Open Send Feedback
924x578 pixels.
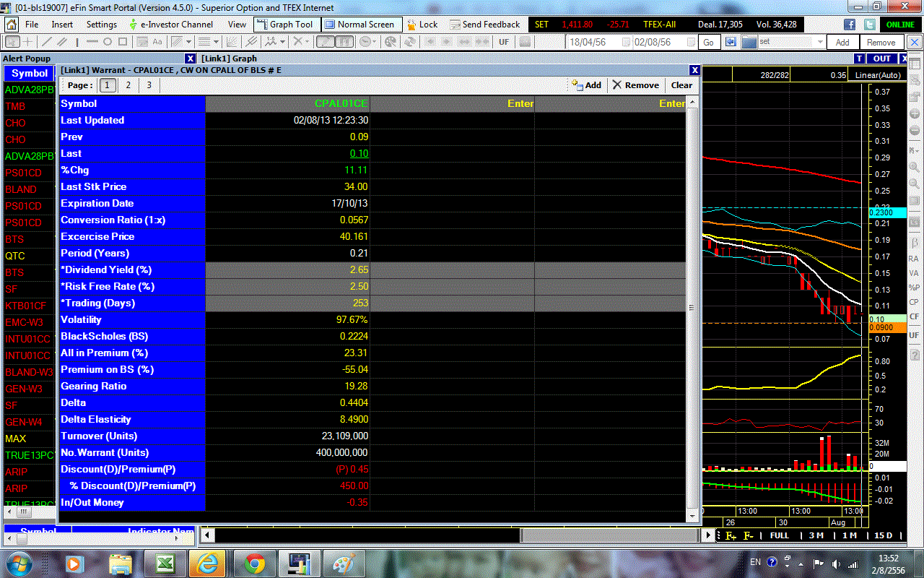coord(484,25)
